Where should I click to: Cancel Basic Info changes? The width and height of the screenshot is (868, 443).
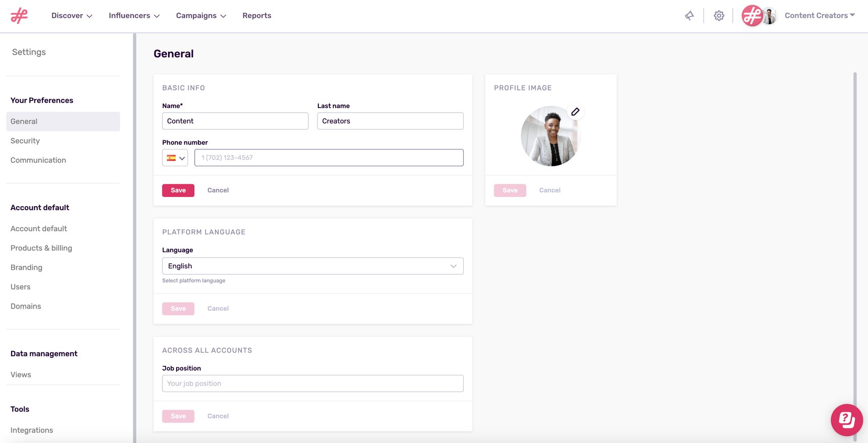coord(218,190)
